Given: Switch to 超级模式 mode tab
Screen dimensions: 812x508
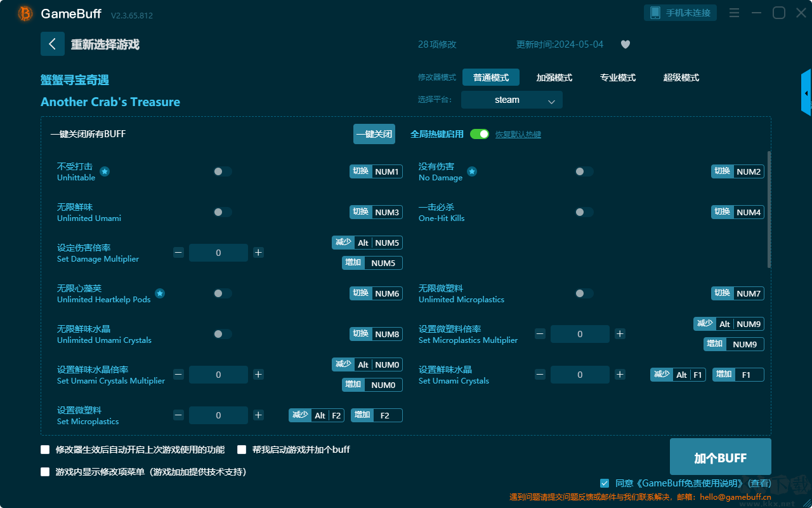Looking at the screenshot, I should pos(681,77).
